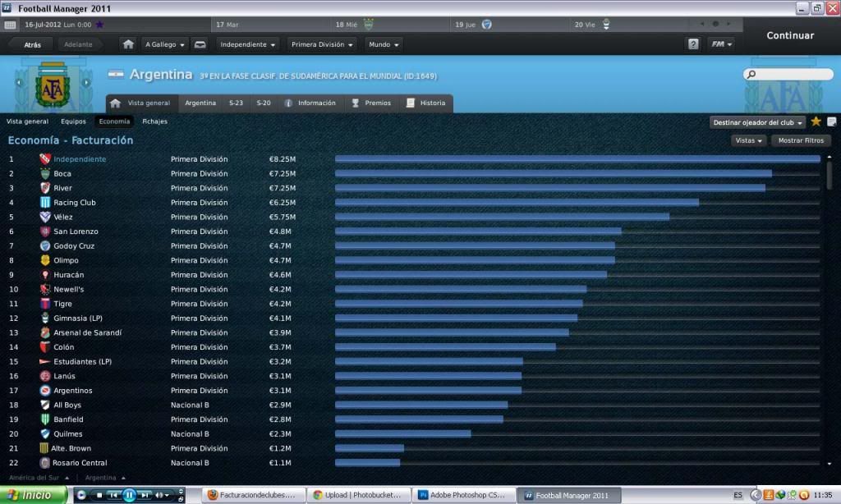Expand América del Sur breadcrumb
This screenshot has height=504, width=841.
coord(39,477)
